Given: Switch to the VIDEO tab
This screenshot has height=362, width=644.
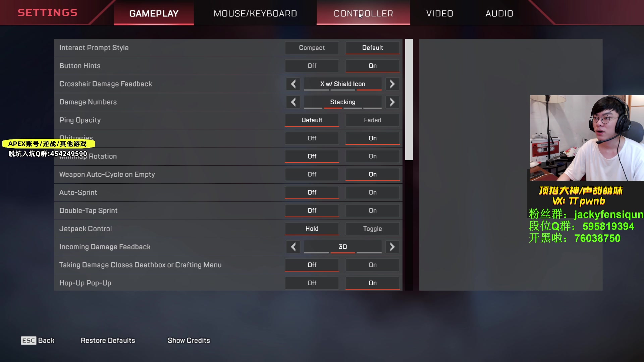Looking at the screenshot, I should pyautogui.click(x=439, y=13).
